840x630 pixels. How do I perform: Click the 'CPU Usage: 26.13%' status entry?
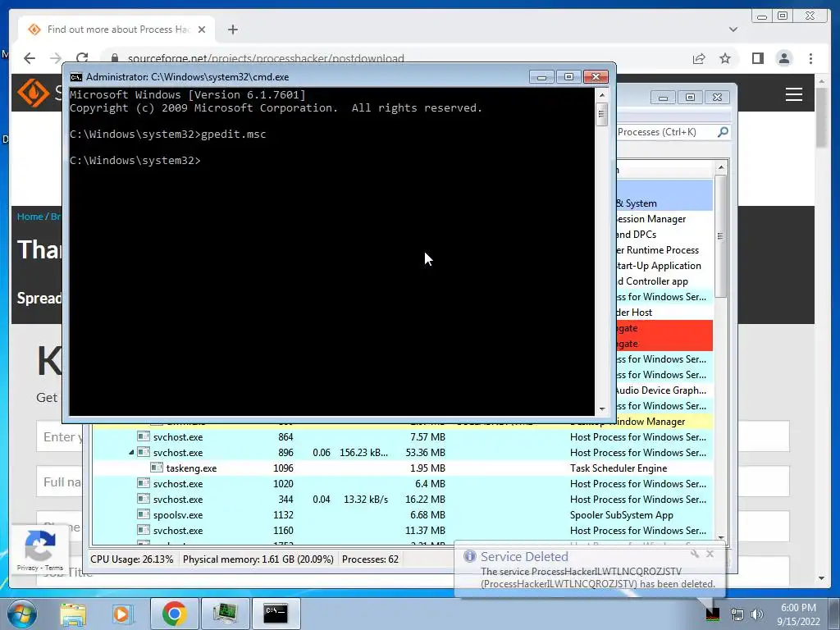coord(132,559)
